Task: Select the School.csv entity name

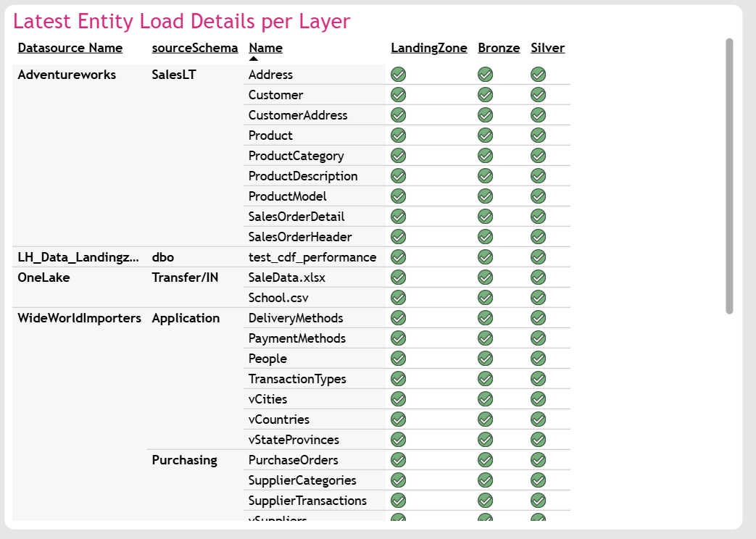Action: pos(278,298)
